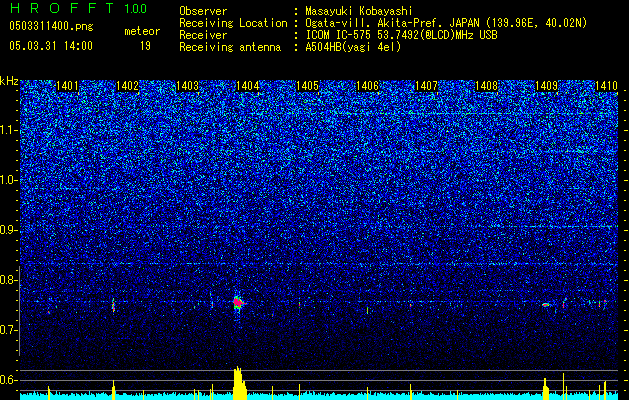Screen dimensions: 629x400
Task: Click the 1408 time marker
Action: tap(486, 86)
